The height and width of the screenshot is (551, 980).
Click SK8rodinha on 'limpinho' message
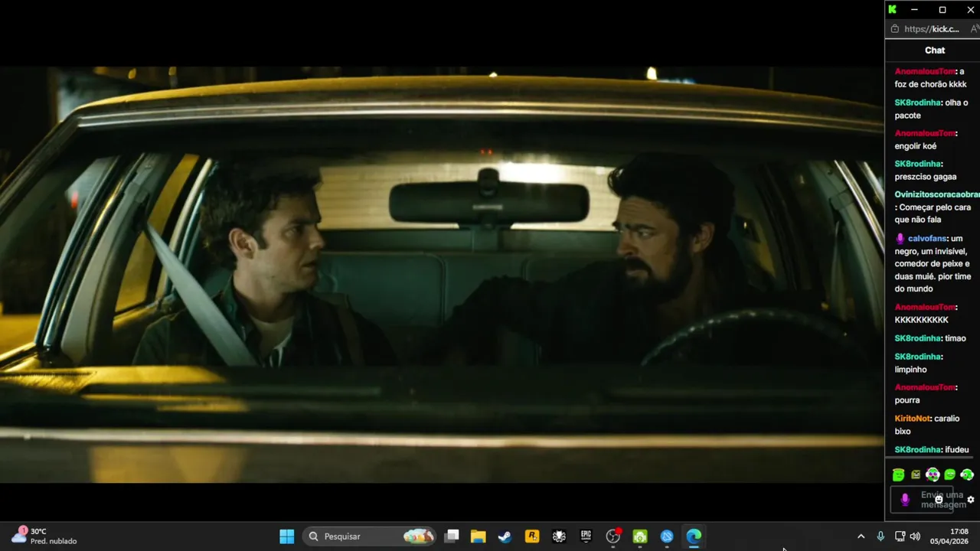917,357
